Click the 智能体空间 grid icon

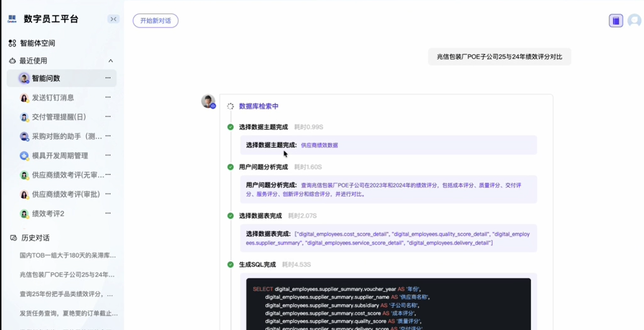tap(12, 43)
